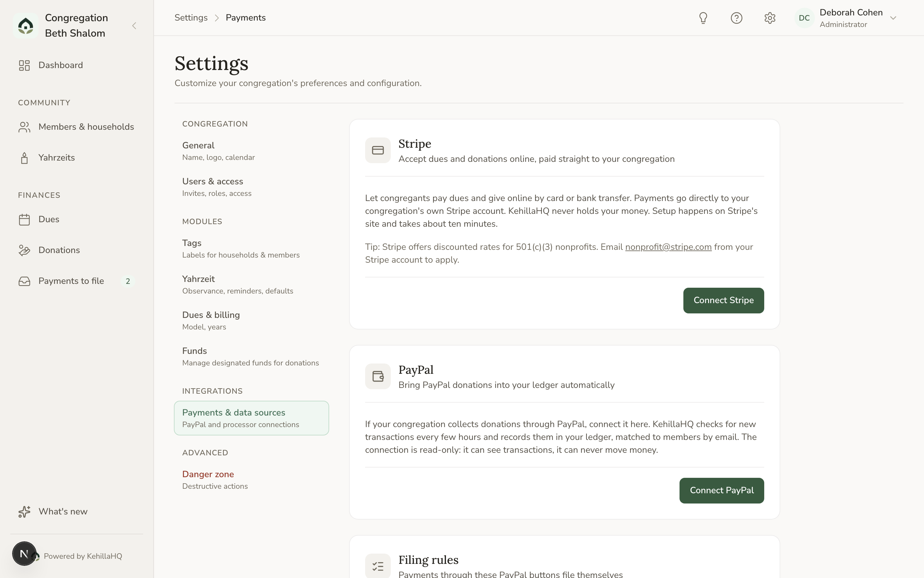Open the gear settings icon in header
Screen dimensions: 924x578
coord(770,18)
